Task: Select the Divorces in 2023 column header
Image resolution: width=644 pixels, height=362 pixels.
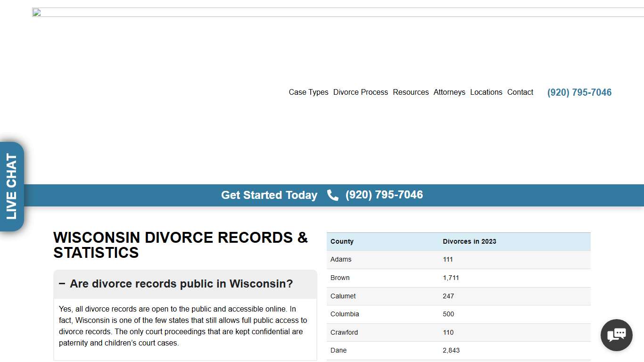Action: [469, 241]
